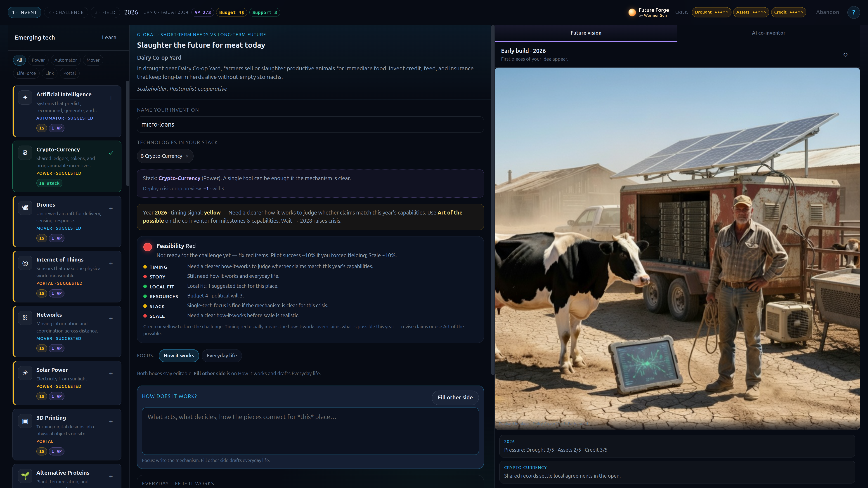Click the Crypto-Currency 'In stack' badge
Image resolution: width=868 pixels, height=488 pixels.
[49, 183]
